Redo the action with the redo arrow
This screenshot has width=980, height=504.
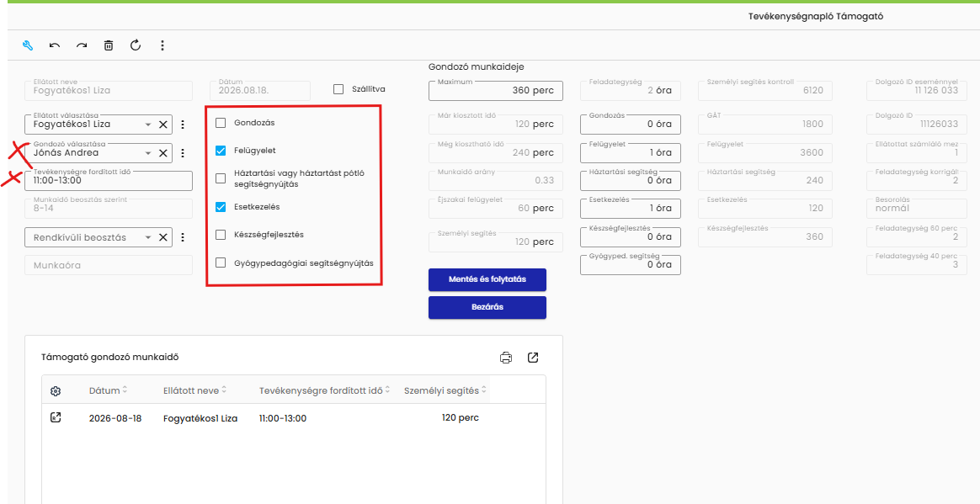(82, 45)
